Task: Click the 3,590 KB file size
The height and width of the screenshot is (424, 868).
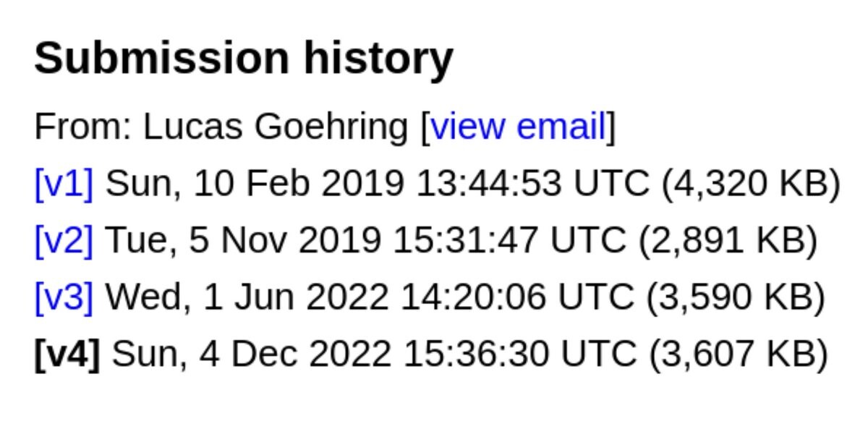Action: point(736,297)
